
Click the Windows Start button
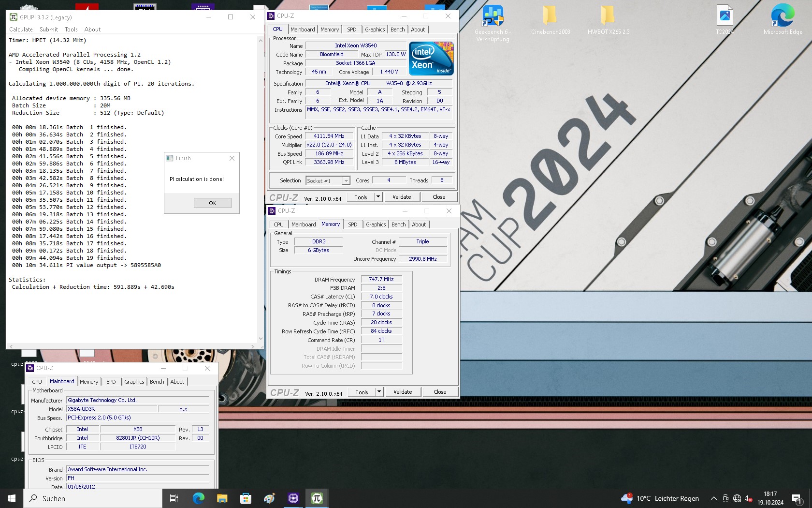coord(12,498)
